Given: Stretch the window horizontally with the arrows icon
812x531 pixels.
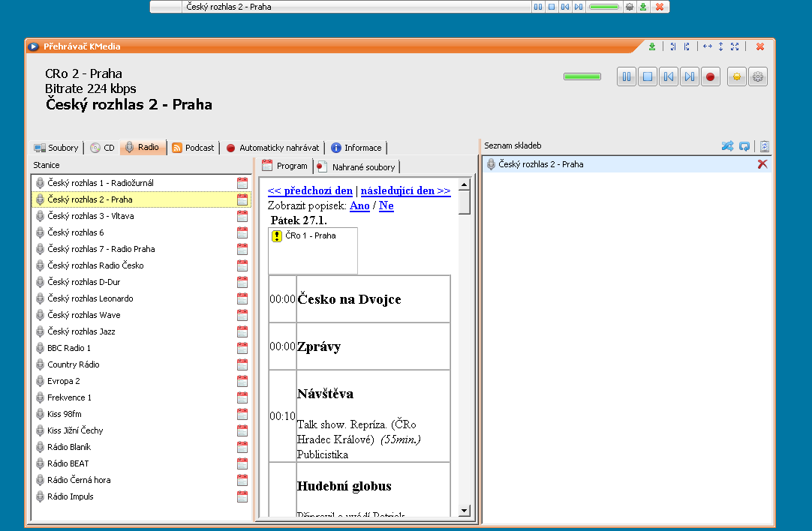Looking at the screenshot, I should coord(707,46).
